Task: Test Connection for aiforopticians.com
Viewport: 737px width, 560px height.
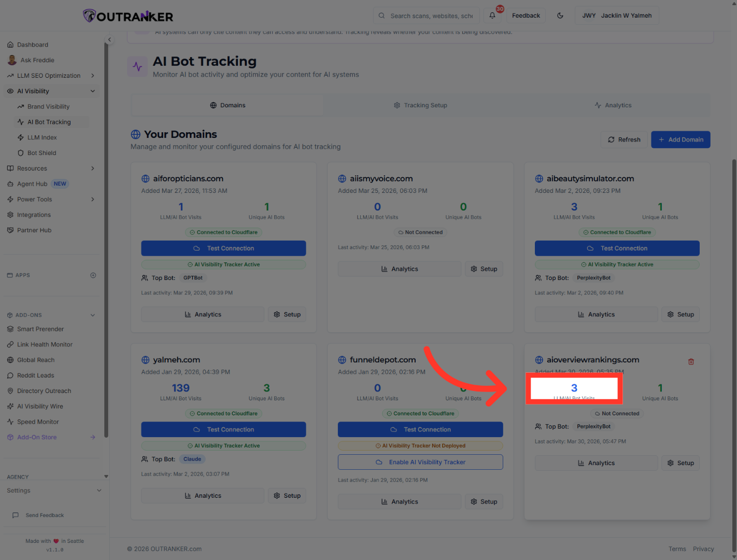Action: (x=223, y=248)
